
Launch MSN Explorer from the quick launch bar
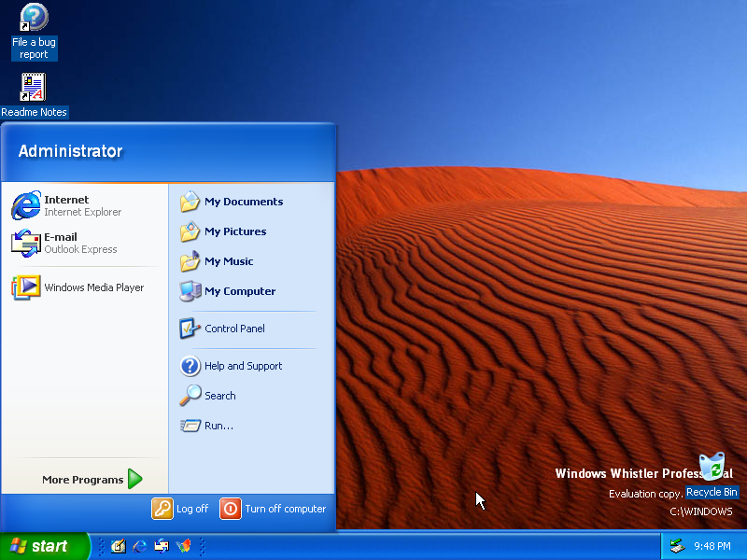pyautogui.click(x=184, y=546)
